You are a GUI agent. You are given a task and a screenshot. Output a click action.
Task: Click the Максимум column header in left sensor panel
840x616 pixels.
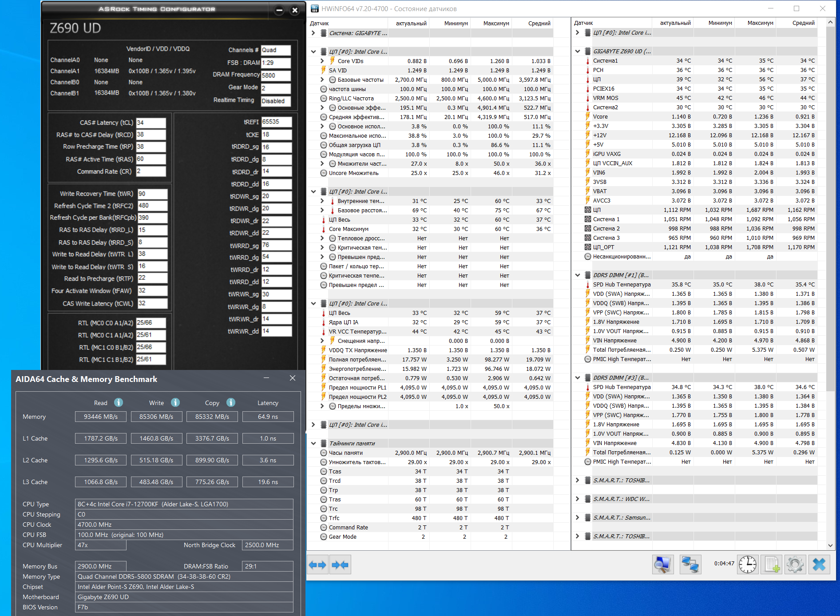[x=491, y=23]
